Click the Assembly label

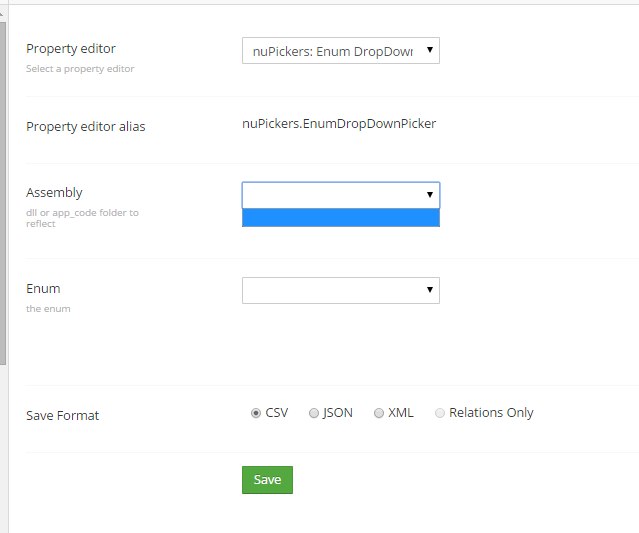click(54, 192)
